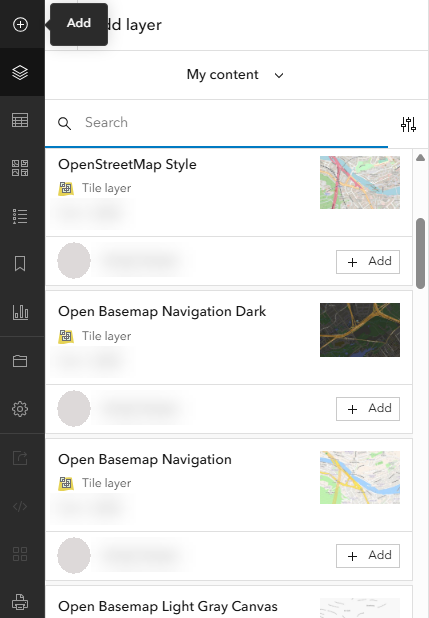Click Tile layer icon under Open Basemap Navigation
429x618 pixels.
[x=66, y=483]
